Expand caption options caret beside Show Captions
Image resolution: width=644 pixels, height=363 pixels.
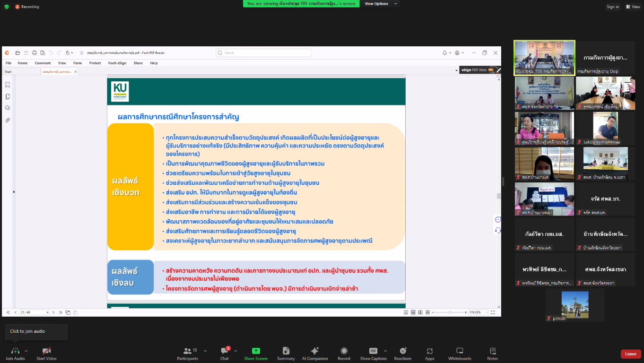tap(385, 351)
